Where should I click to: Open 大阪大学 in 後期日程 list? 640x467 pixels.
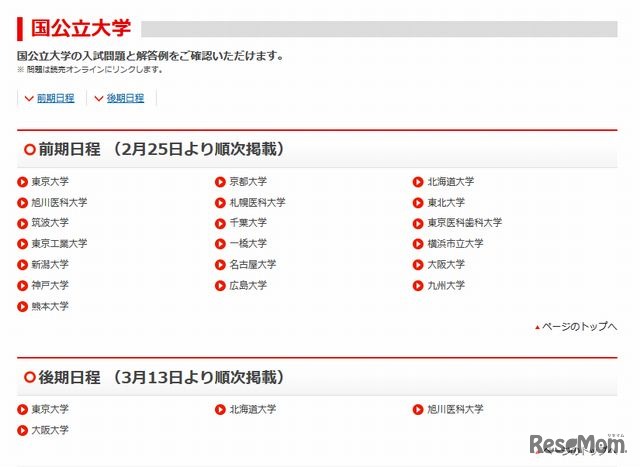pos(50,430)
